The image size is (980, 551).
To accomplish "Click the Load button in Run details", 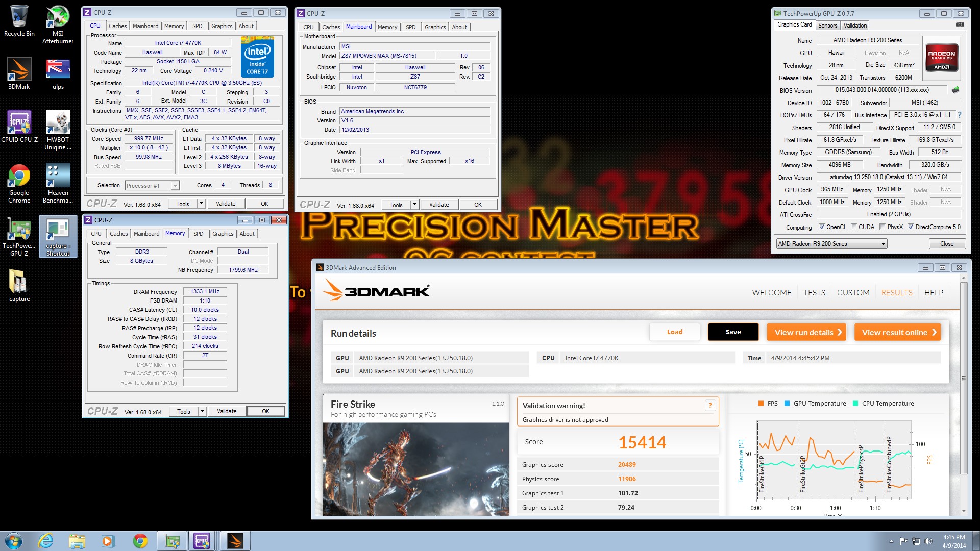I will tap(675, 332).
